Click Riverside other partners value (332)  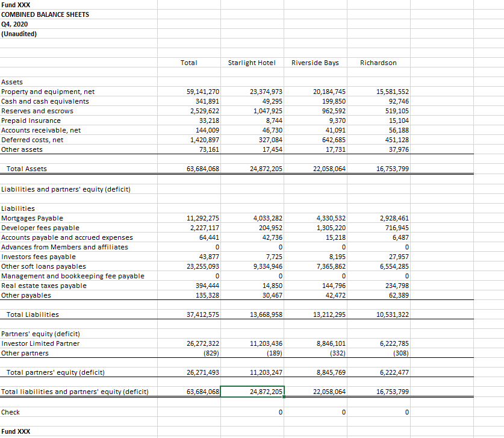(x=338, y=354)
